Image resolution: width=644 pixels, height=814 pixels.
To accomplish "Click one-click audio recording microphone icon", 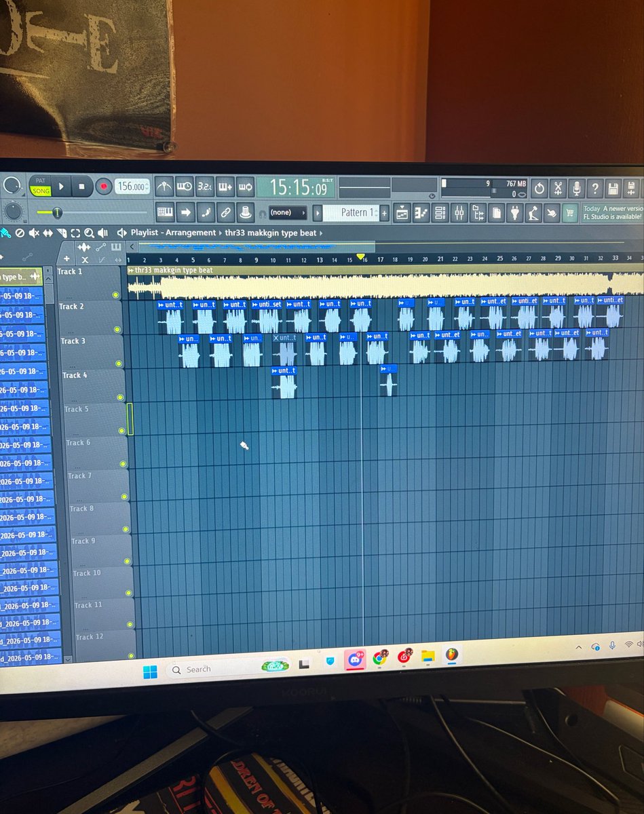I will pyautogui.click(x=577, y=188).
